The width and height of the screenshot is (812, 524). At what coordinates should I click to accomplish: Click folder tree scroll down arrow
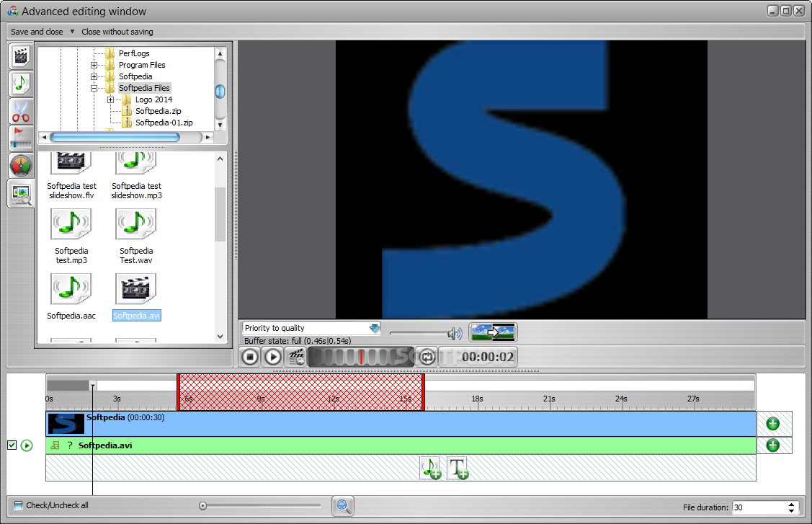pyautogui.click(x=220, y=125)
